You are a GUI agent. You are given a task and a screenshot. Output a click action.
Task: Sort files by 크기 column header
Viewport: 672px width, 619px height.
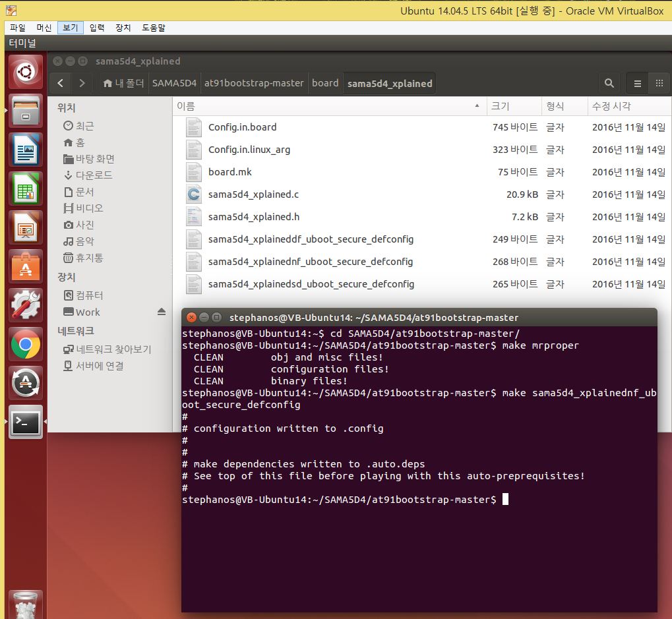pos(500,106)
